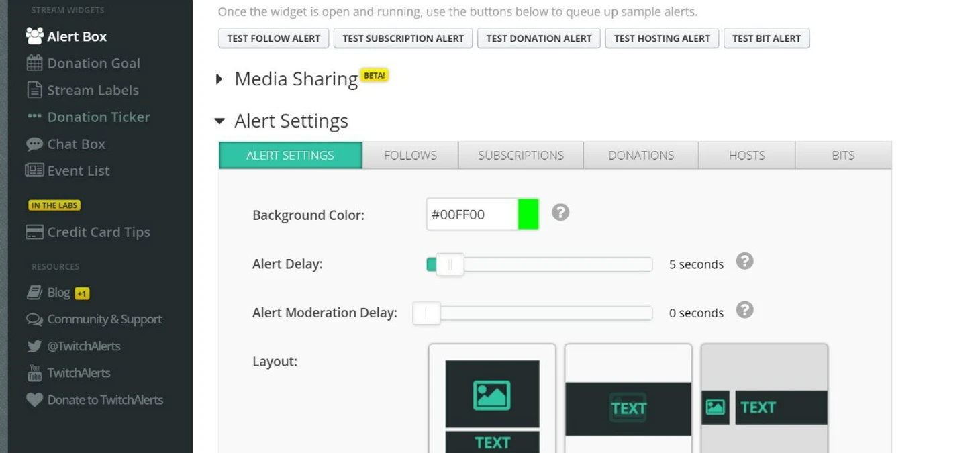The height and width of the screenshot is (453, 980).
Task: Switch to the Bits tab
Action: (843, 155)
